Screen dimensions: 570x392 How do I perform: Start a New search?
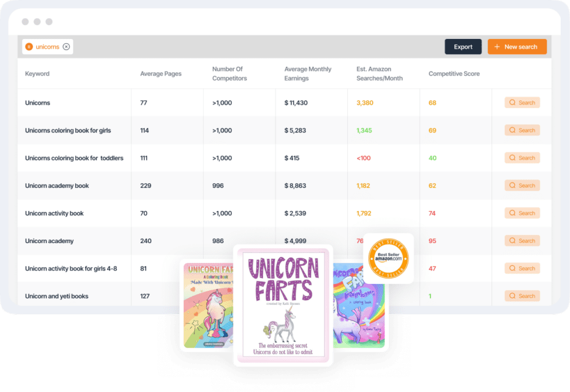(x=517, y=47)
